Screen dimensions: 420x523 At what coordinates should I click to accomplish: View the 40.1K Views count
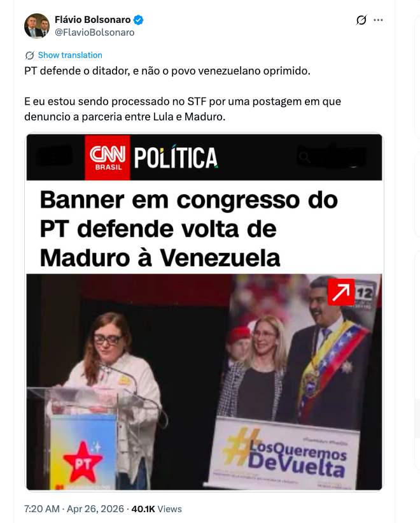(x=157, y=508)
